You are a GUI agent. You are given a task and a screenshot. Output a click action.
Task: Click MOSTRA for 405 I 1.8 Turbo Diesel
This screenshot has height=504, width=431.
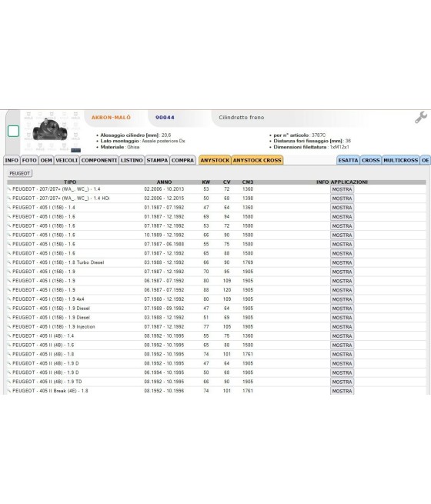342,262
